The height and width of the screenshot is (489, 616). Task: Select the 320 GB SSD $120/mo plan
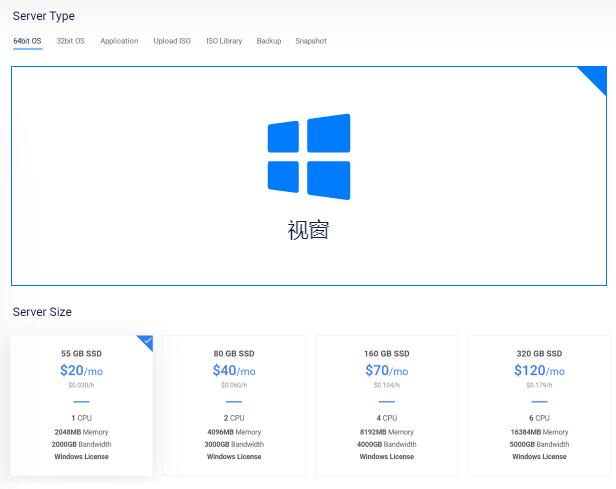click(539, 405)
